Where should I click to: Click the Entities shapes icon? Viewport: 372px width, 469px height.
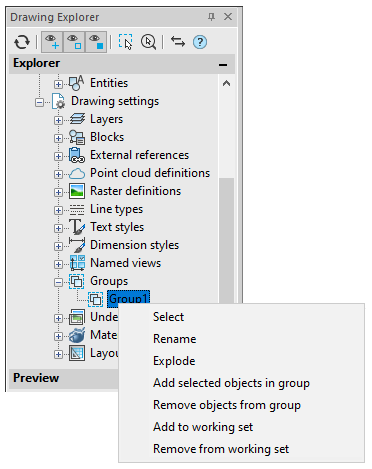point(77,83)
